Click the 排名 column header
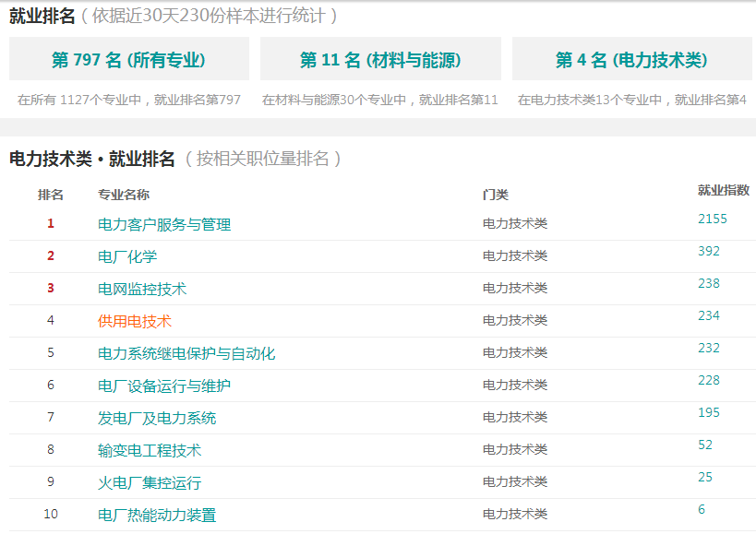 coord(51,195)
